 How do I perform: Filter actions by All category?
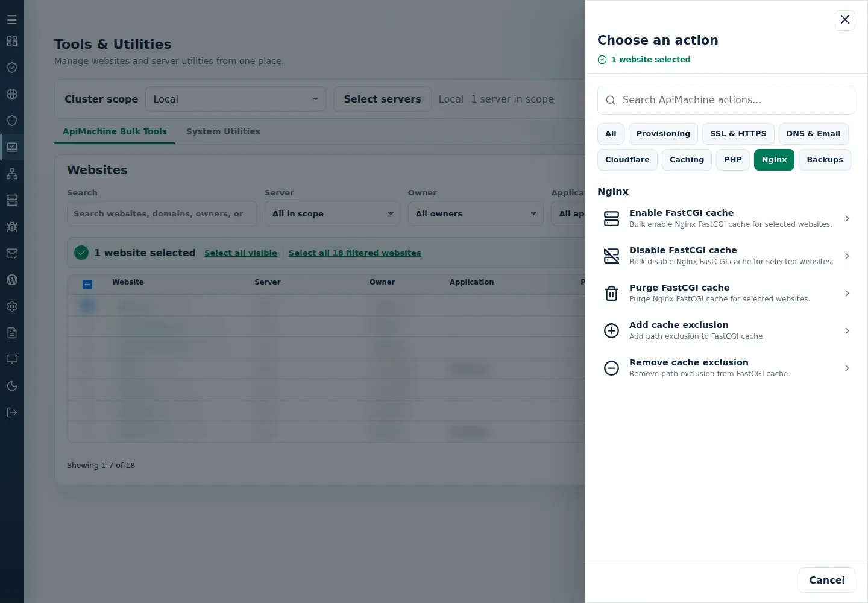[x=611, y=134]
